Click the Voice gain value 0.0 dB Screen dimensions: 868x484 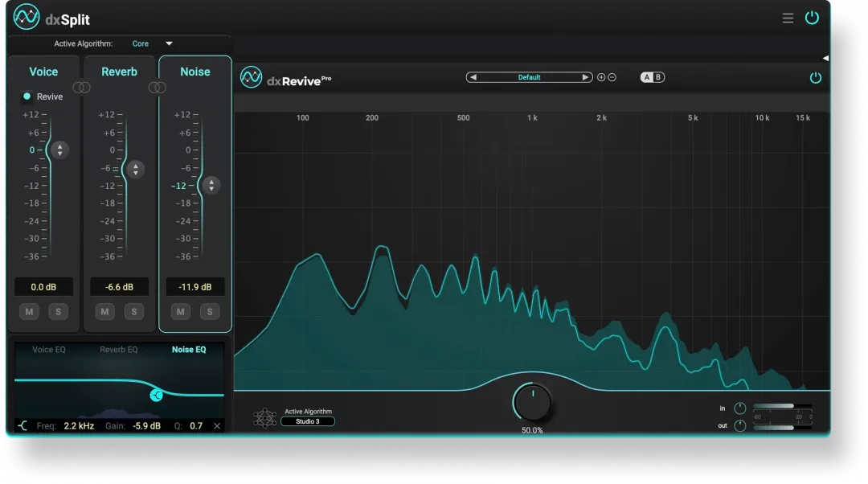(43, 287)
